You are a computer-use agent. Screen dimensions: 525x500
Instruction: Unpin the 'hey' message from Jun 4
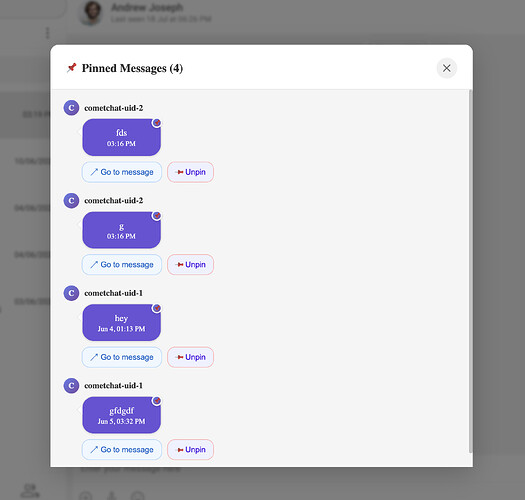[190, 357]
